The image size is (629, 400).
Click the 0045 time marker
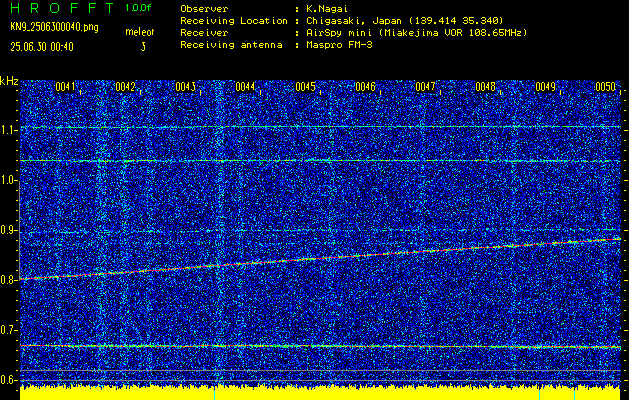[305, 87]
